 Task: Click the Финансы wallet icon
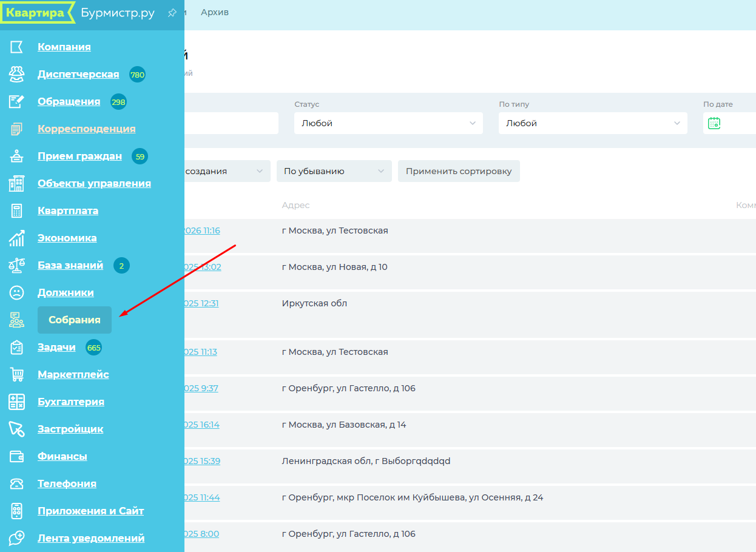click(16, 457)
